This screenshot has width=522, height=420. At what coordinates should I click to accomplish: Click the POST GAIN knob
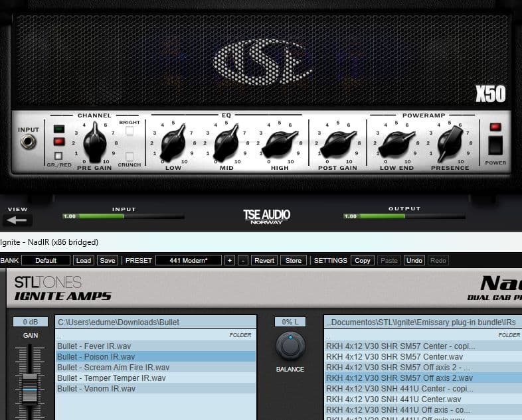pyautogui.click(x=337, y=144)
